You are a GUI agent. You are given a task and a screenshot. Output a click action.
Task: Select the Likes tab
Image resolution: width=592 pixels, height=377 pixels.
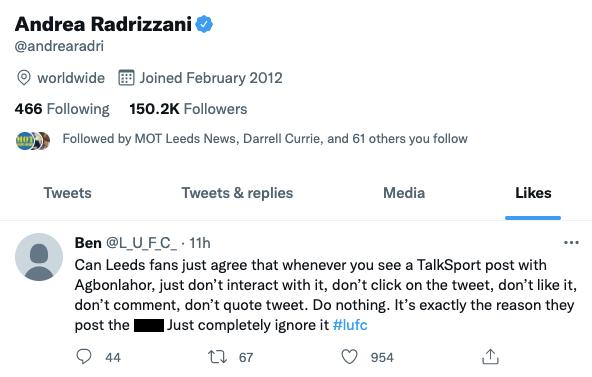pos(533,193)
